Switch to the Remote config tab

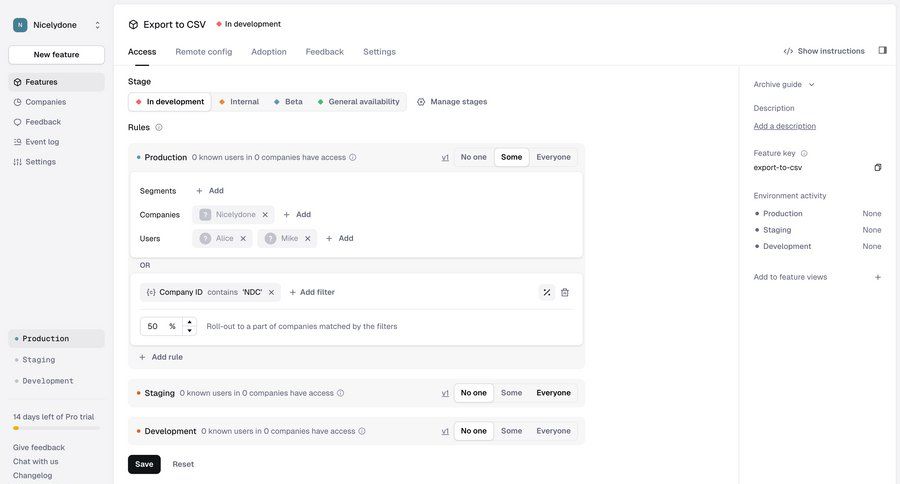pos(204,52)
